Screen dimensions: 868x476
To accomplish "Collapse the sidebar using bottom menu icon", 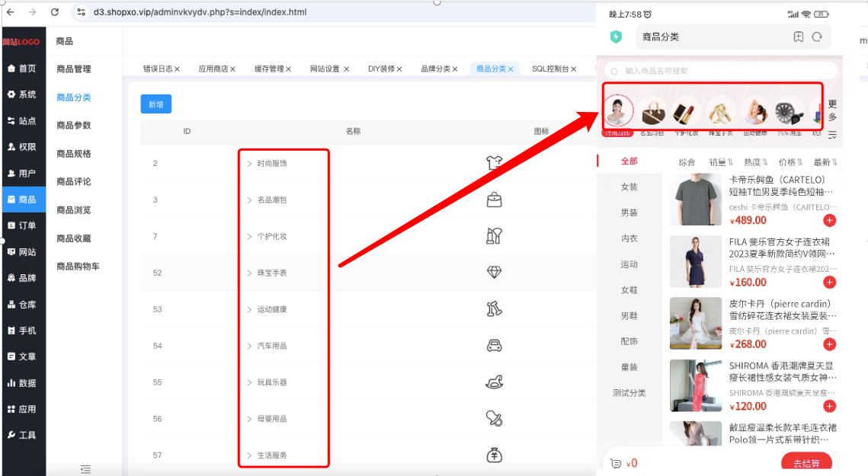I will coord(85,469).
